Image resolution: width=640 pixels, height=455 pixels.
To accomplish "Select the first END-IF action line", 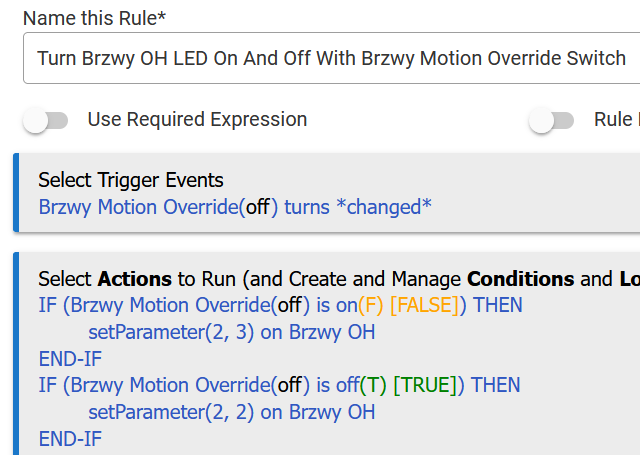I will point(70,359).
